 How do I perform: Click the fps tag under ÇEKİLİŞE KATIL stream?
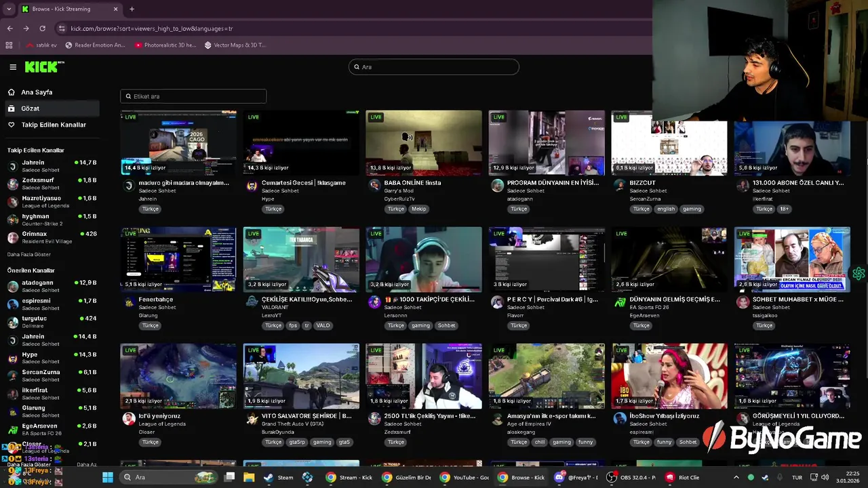point(293,325)
